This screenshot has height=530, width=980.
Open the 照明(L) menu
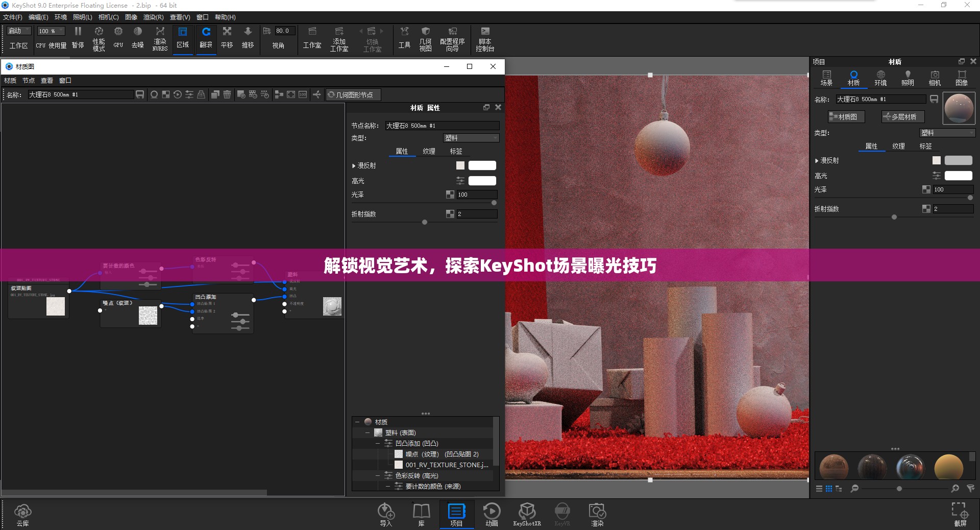coord(82,17)
